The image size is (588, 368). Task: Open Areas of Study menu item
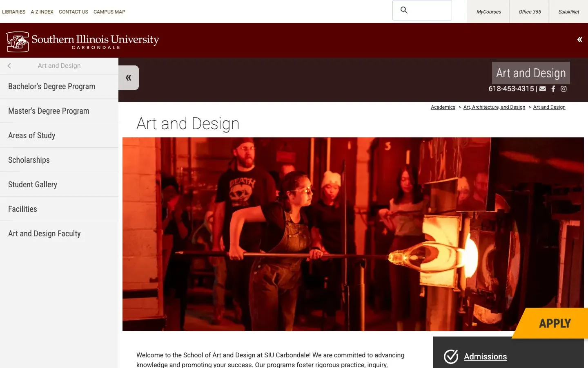[x=59, y=135]
